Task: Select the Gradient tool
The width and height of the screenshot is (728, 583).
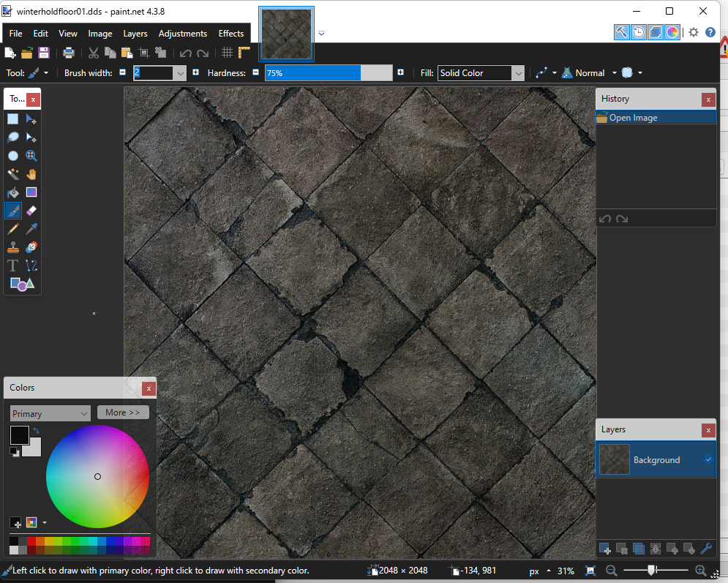Action: point(31,192)
